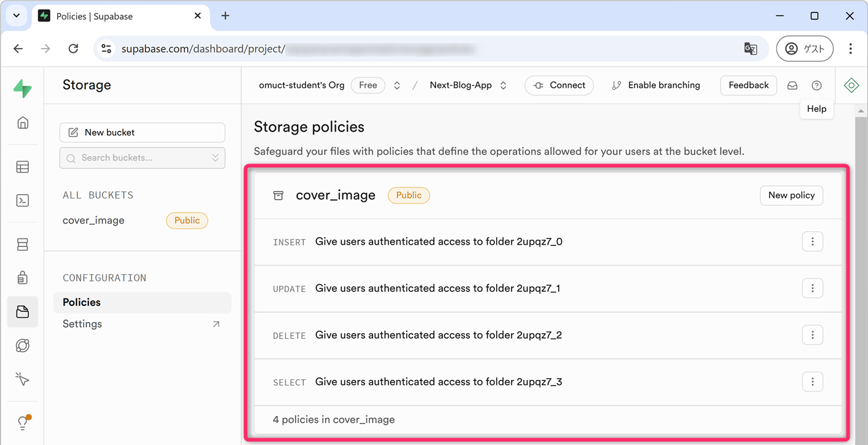This screenshot has height=445, width=868.
Task: Open the Advisors lightbulb icon
Action: point(23,422)
